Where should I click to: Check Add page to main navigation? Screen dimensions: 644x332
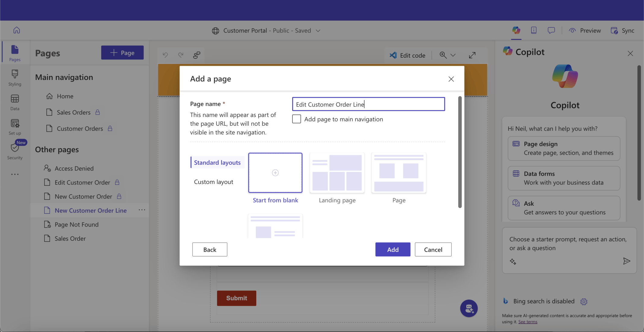(x=296, y=119)
